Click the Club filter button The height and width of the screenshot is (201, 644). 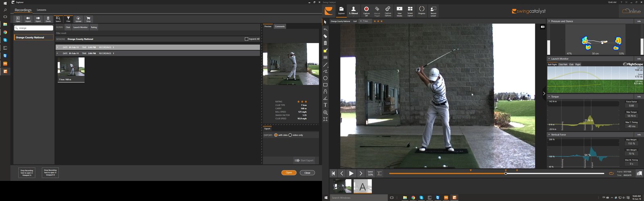[x=68, y=27]
